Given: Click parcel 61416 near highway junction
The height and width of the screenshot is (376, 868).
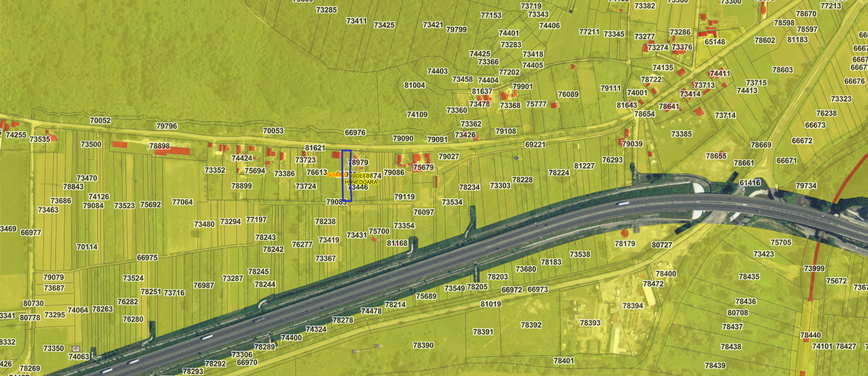Looking at the screenshot, I should (750, 183).
